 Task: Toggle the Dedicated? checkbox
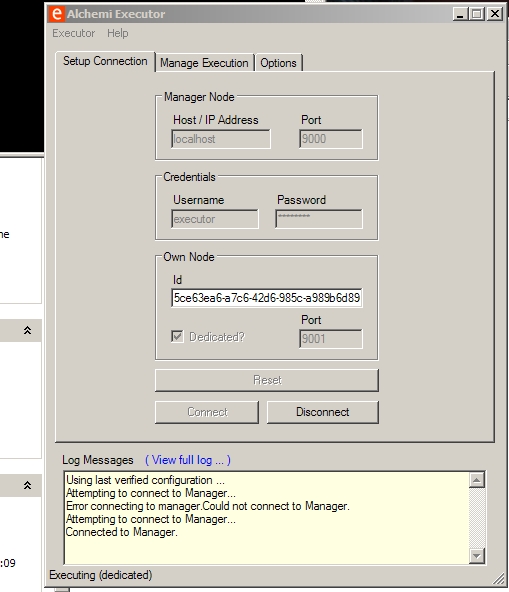[177, 336]
